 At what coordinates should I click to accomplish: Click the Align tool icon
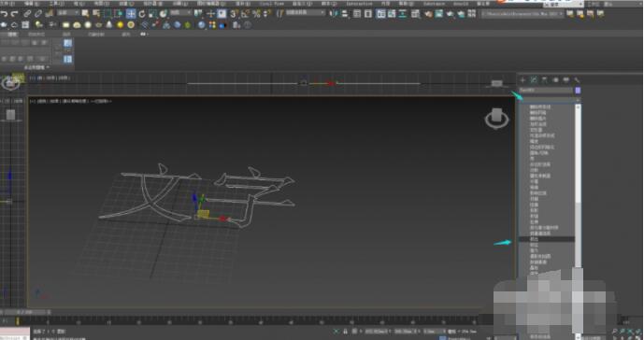coord(345,14)
